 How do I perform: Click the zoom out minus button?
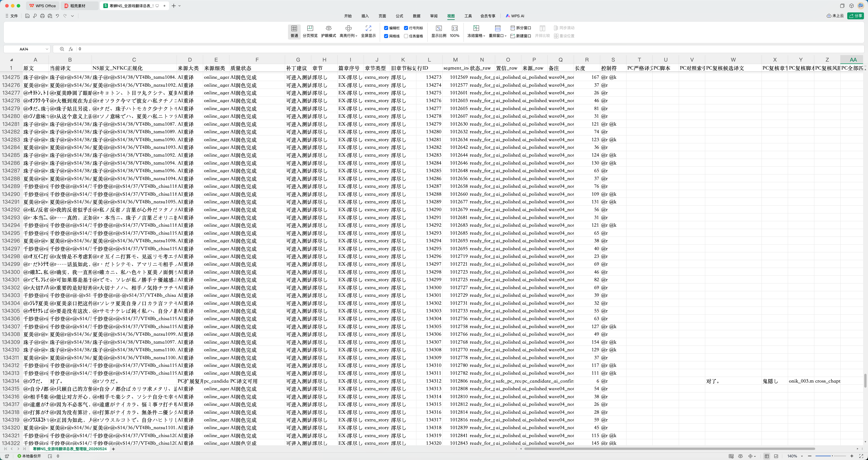coord(809,456)
